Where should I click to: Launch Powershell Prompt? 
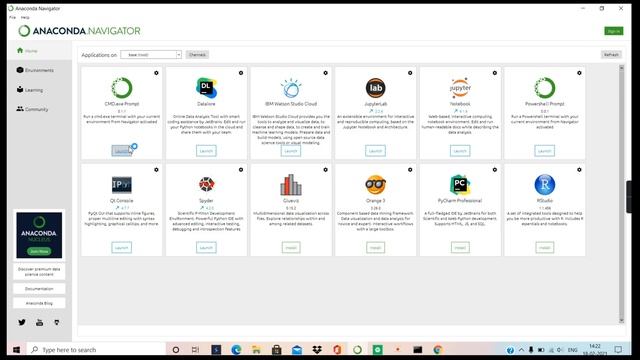pyautogui.click(x=544, y=151)
